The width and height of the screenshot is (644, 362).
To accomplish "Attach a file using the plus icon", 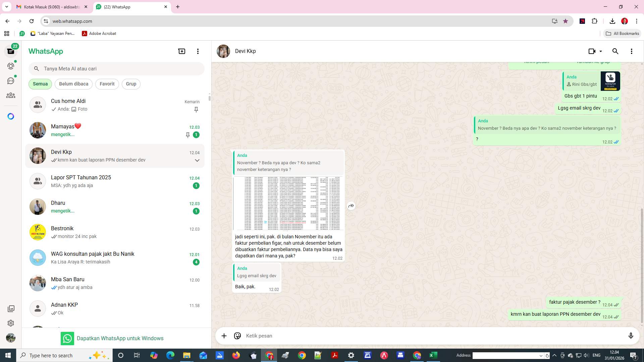I will 224,336.
